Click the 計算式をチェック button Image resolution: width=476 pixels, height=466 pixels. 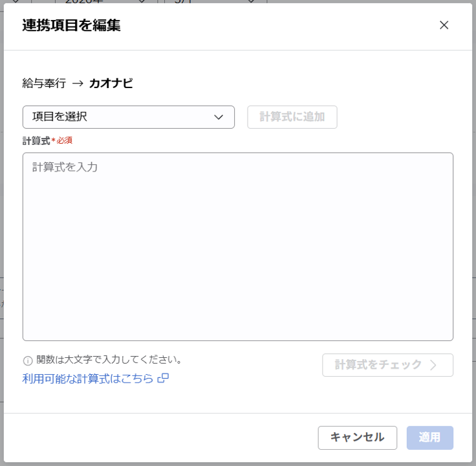pyautogui.click(x=387, y=365)
